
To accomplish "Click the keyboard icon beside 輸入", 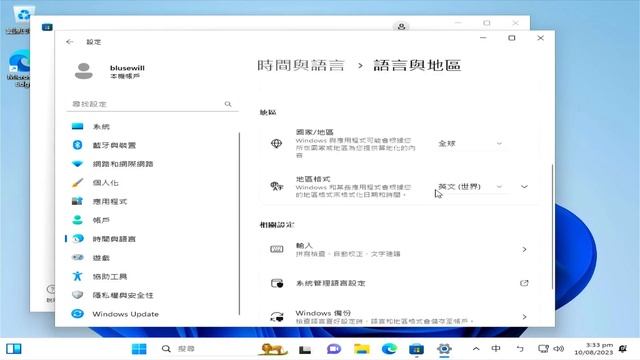I will pos(276,249).
